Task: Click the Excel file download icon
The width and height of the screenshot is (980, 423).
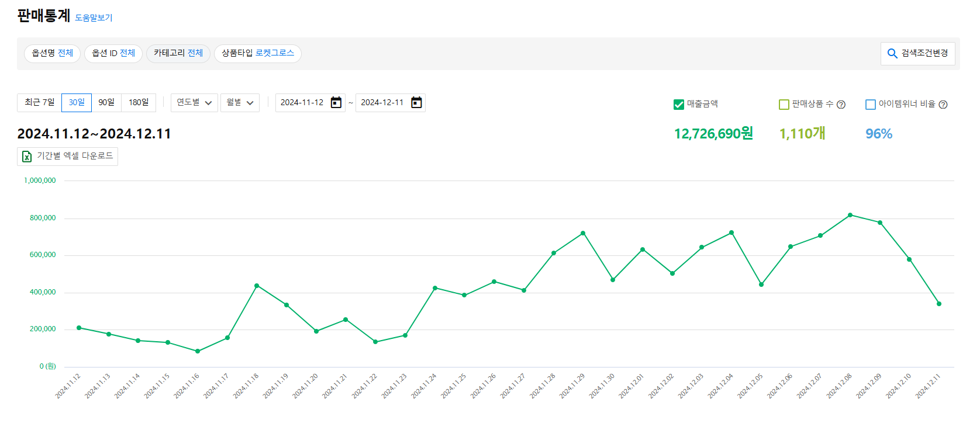Action: click(x=27, y=157)
